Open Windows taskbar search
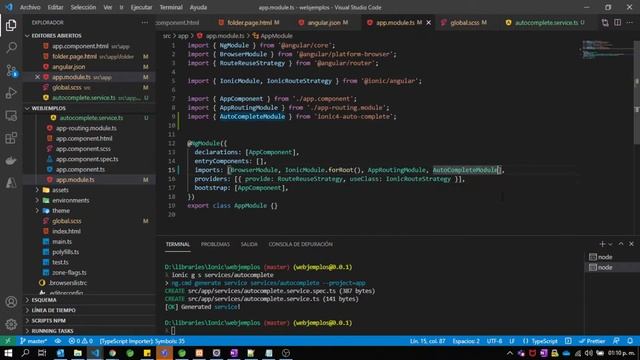640x360 pixels. pyautogui.click(x=25, y=353)
